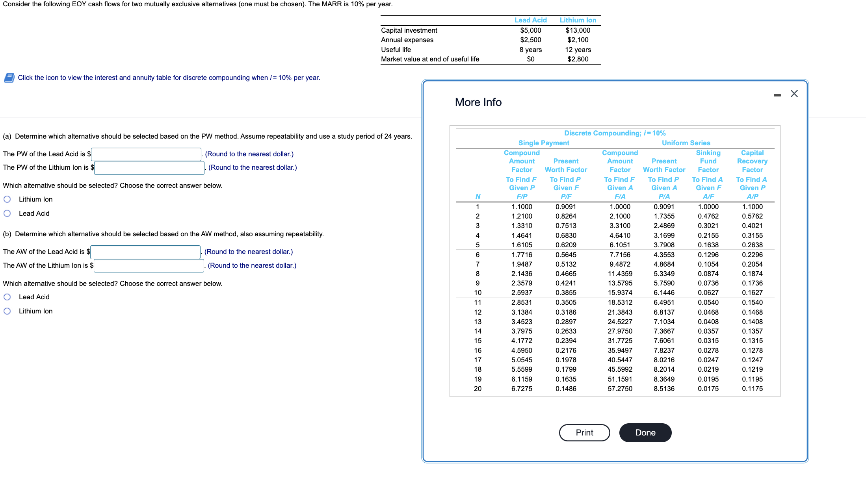Click the PW of Lead Acid input

[146, 154]
